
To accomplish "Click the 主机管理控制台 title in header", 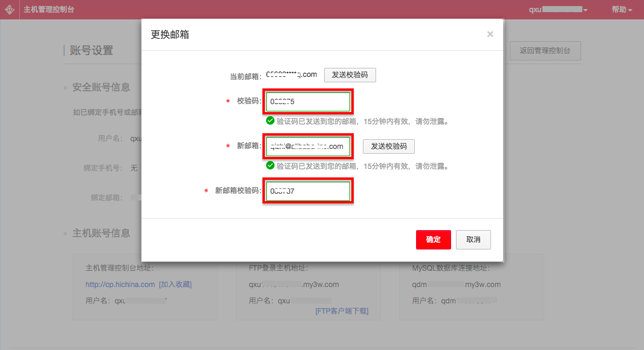I will 49,10.
